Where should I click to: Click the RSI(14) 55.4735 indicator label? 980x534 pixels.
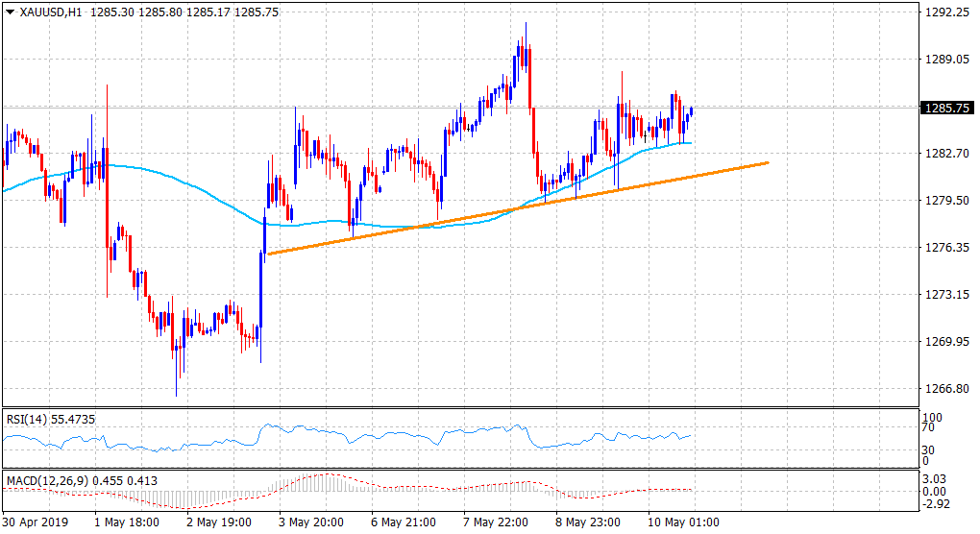click(x=49, y=419)
